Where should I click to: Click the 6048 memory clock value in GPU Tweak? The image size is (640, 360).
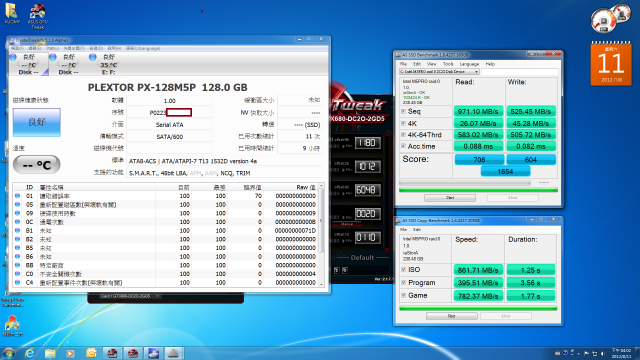tap(367, 190)
